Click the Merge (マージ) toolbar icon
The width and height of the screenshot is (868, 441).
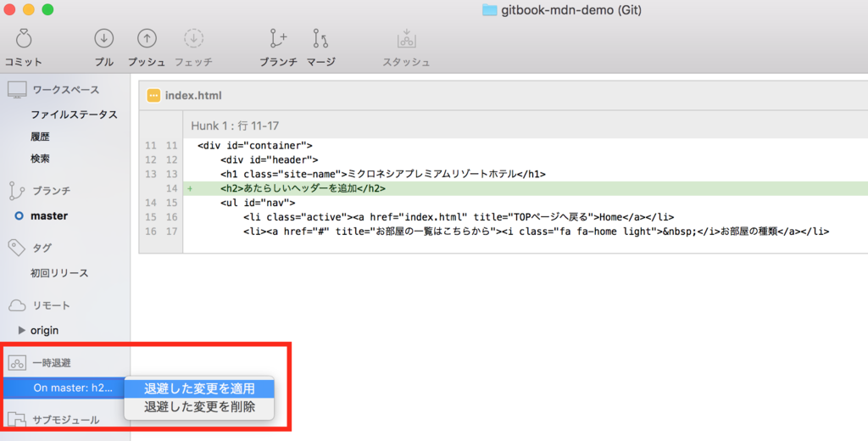(x=320, y=38)
